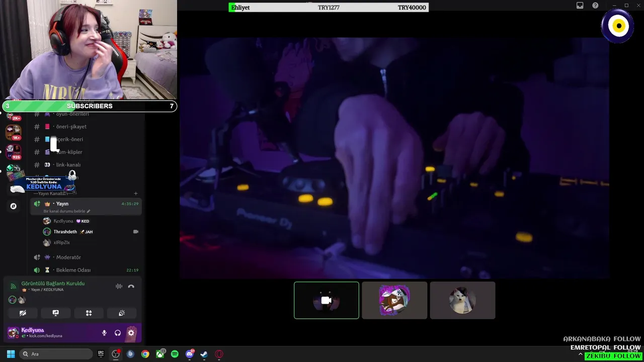This screenshot has width=644, height=362.
Task: Open server icon with 925 badge
Action: 13,152
